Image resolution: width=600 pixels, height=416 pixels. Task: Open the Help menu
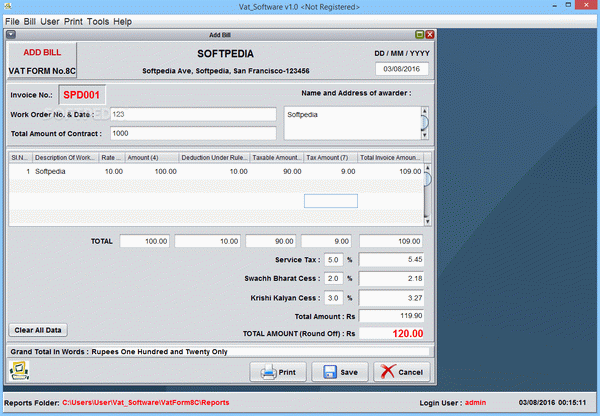point(122,21)
